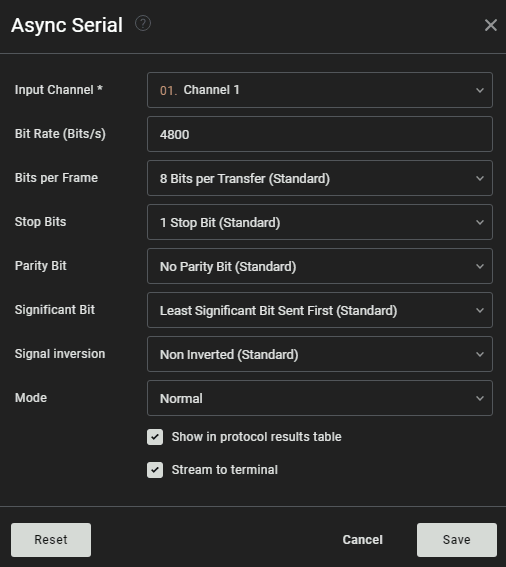Click the Bit Rate input field
The image size is (506, 567).
320,134
